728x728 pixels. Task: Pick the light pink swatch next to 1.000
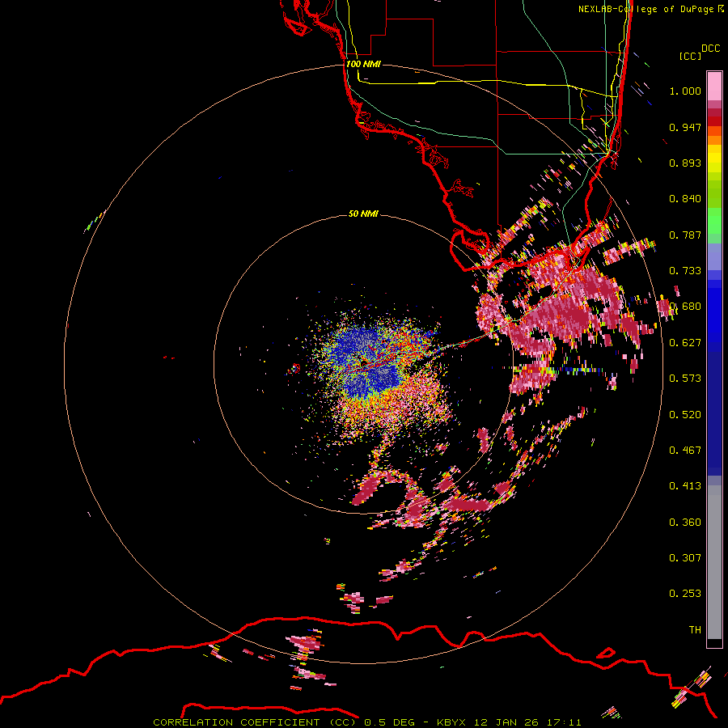pos(714,87)
